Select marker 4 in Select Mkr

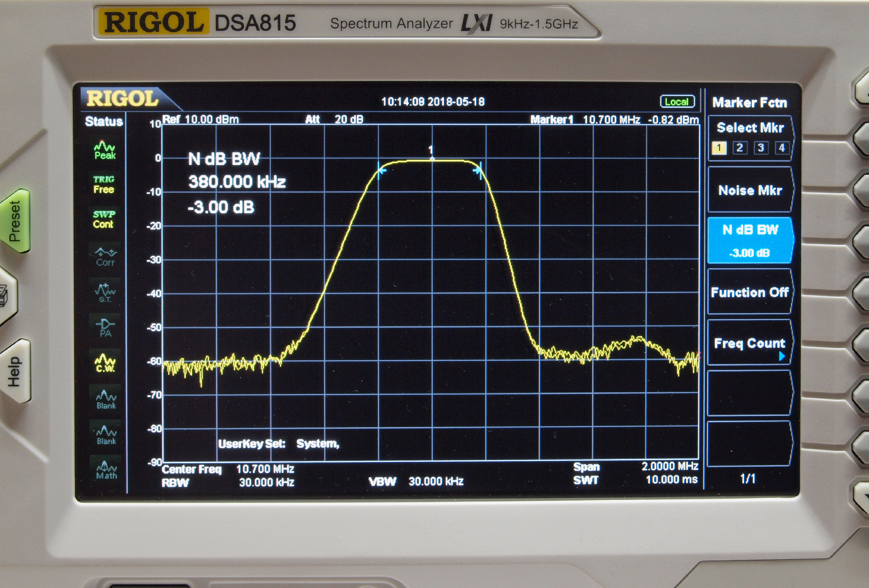pyautogui.click(x=782, y=148)
